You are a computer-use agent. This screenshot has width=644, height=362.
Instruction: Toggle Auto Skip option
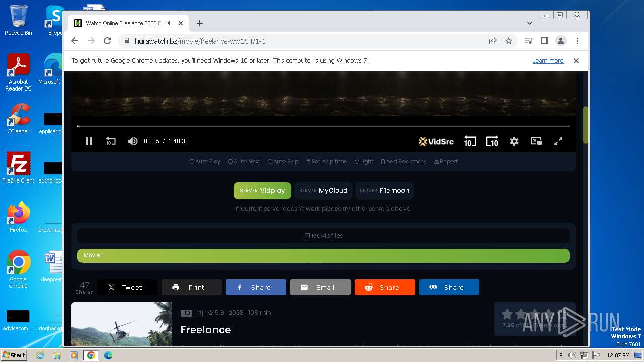283,161
